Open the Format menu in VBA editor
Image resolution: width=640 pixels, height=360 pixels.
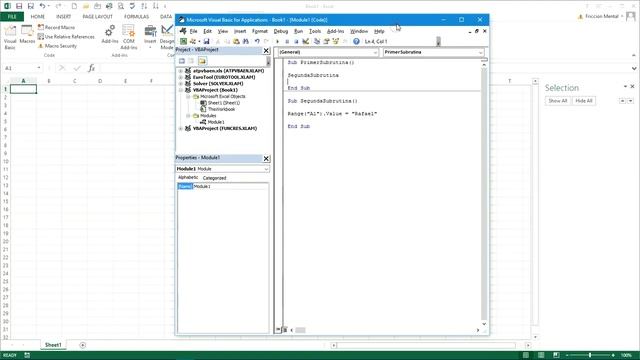pos(260,31)
